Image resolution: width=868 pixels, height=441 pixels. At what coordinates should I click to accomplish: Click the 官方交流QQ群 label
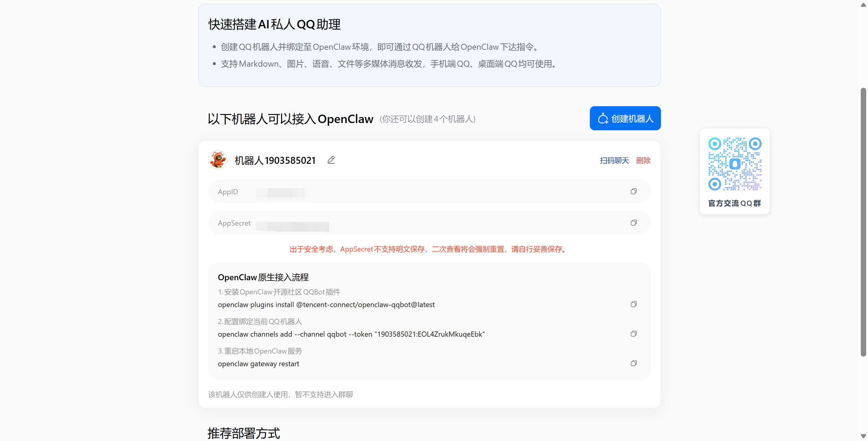pyautogui.click(x=734, y=203)
